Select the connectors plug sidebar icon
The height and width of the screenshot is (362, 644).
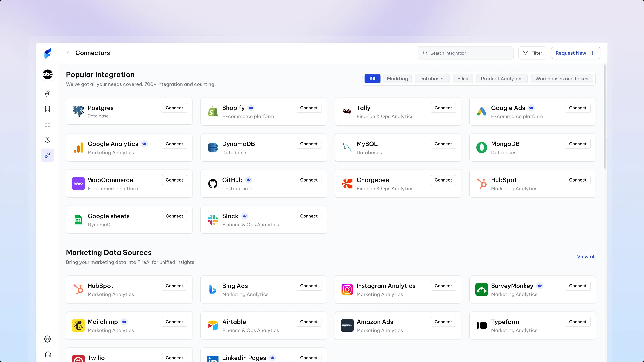pos(47,155)
